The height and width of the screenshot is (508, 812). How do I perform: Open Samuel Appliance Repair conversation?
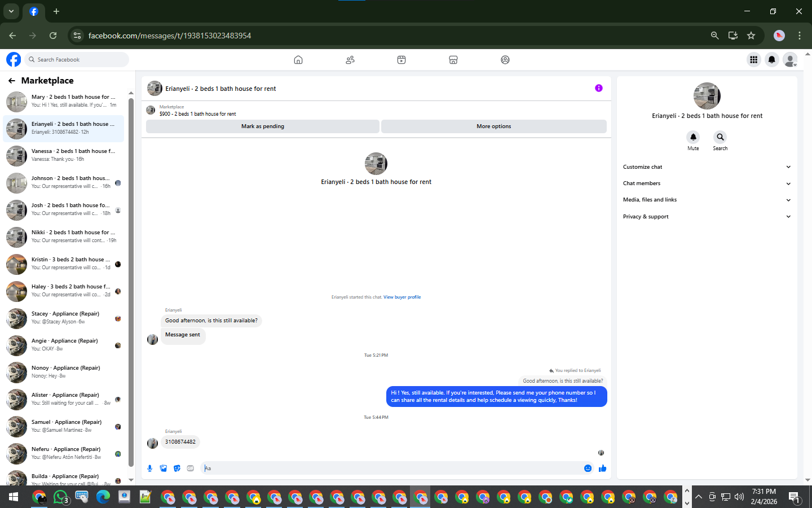coord(63,427)
